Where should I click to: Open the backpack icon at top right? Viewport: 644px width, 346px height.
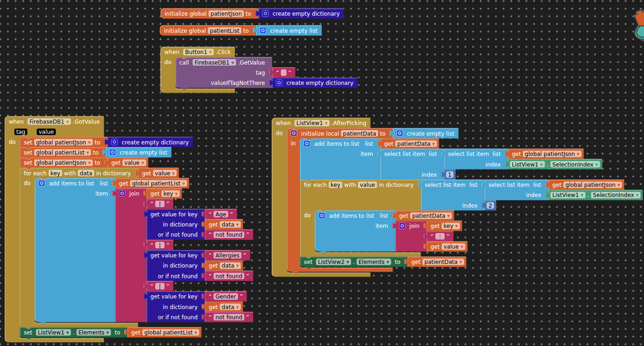pyautogui.click(x=639, y=24)
